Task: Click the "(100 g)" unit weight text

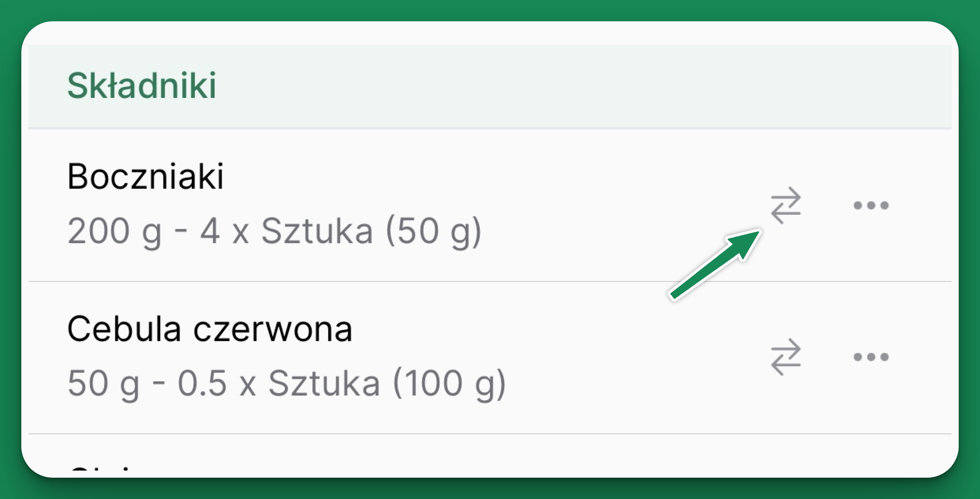Action: click(449, 384)
